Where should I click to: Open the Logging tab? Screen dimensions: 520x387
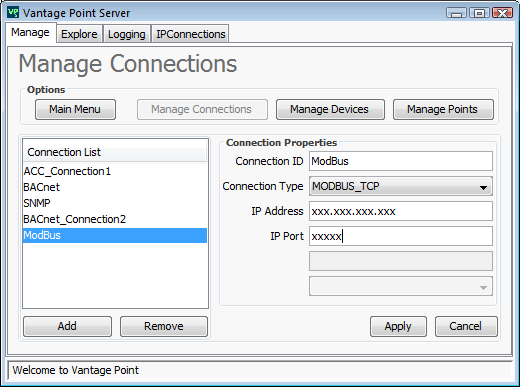pyautogui.click(x=127, y=34)
